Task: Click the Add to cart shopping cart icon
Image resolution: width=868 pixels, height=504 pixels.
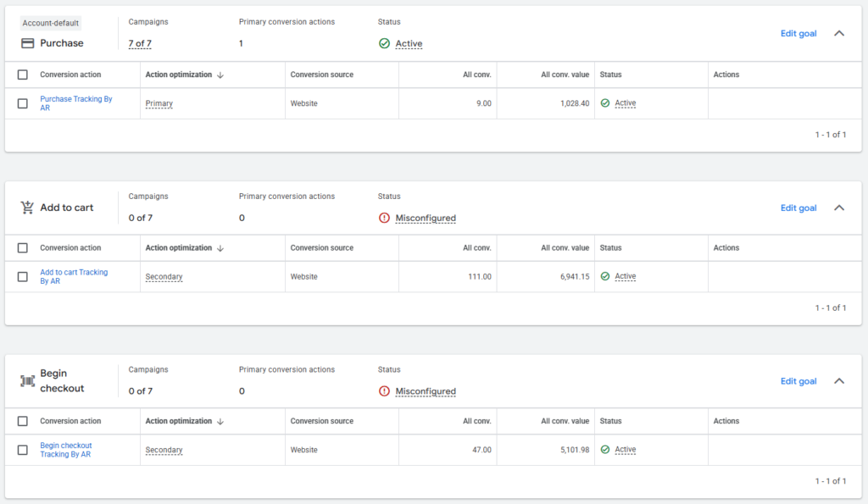Action: [x=27, y=208]
